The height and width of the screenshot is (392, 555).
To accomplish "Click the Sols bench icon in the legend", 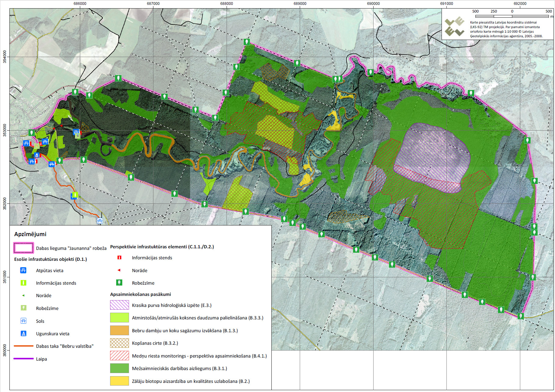I will click(23, 321).
